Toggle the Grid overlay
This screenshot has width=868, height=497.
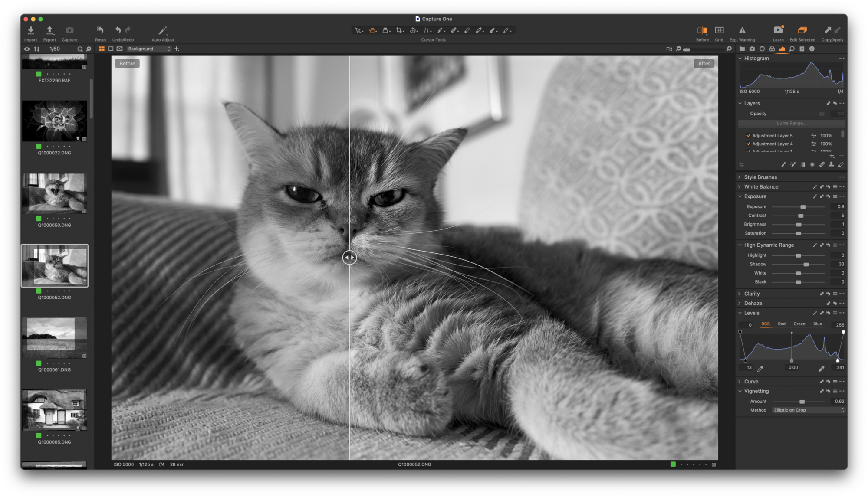click(x=719, y=30)
